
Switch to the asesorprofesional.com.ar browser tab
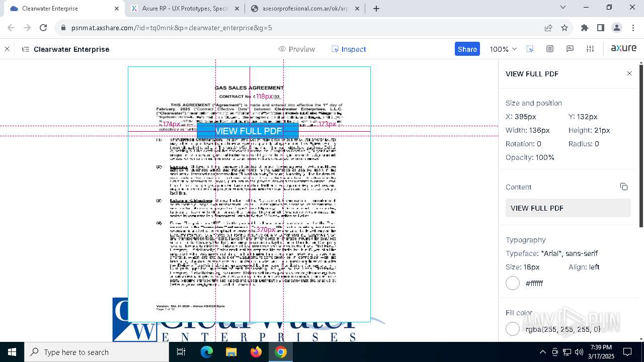pyautogui.click(x=305, y=9)
